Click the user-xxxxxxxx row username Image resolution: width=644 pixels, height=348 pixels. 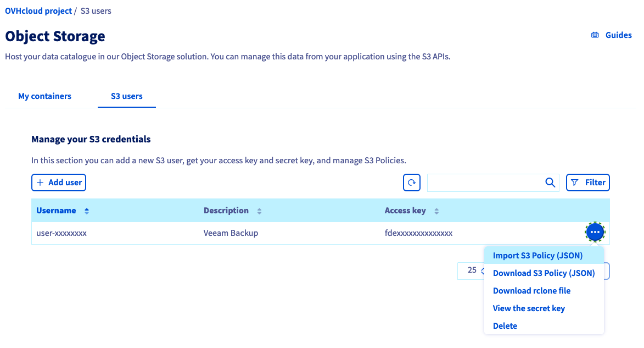tap(61, 233)
